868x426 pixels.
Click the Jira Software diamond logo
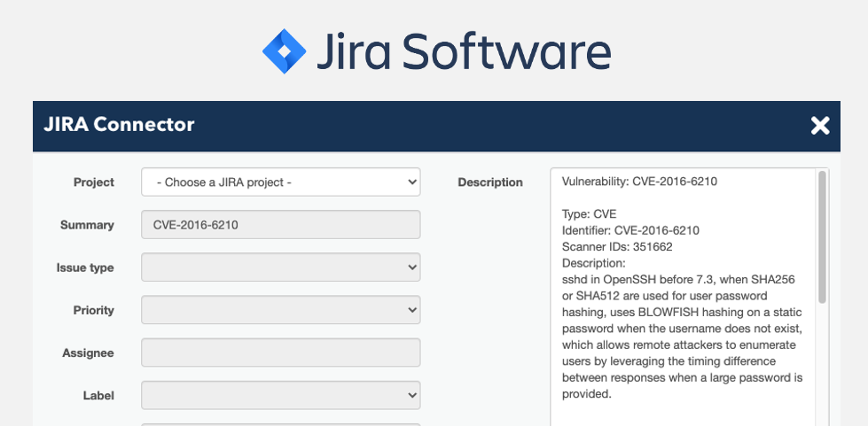pyautogui.click(x=284, y=50)
